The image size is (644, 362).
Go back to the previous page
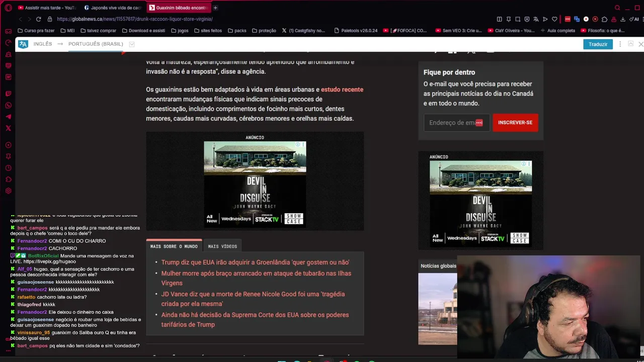point(20,19)
